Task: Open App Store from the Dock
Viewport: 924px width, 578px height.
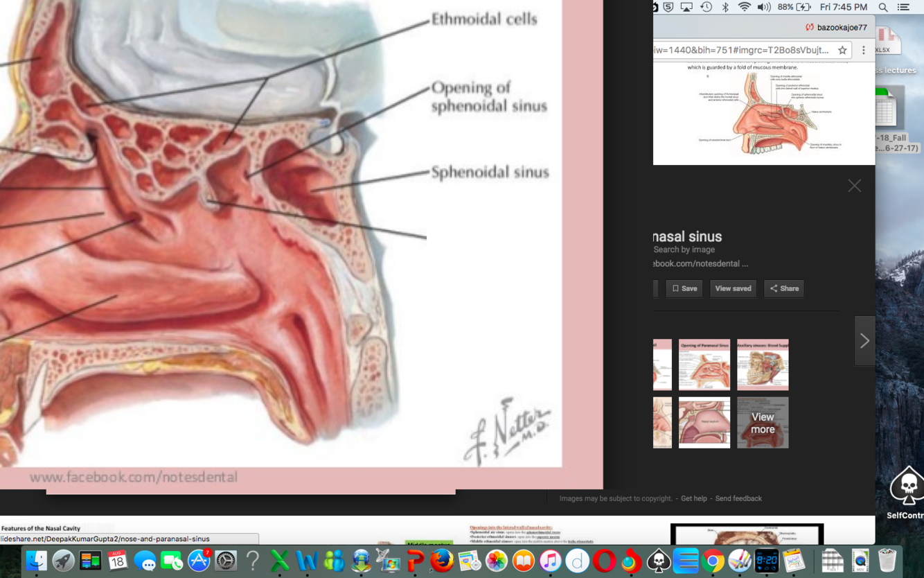Action: point(199,560)
